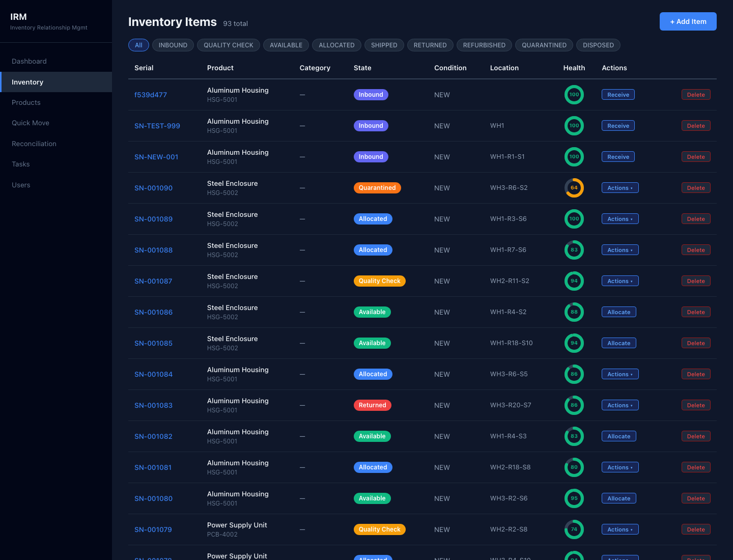Click Allocate for SN-001086
This screenshot has width=733, height=560.
tap(618, 312)
